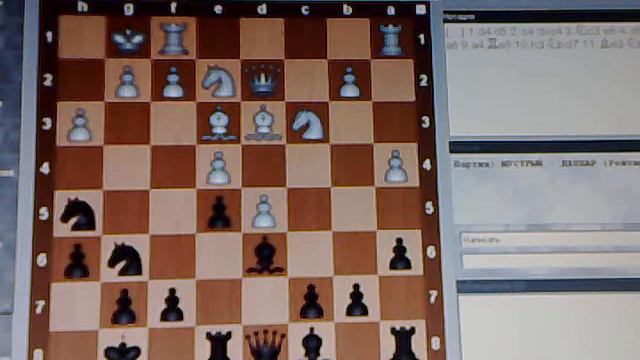Pick the white pawn on g2
Image resolution: width=640 pixels, height=360 pixels.
tap(128, 82)
